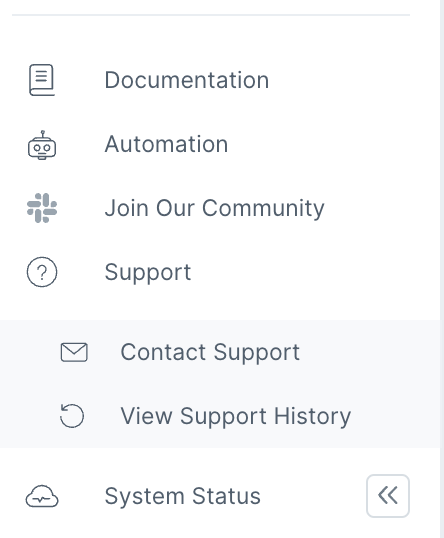Collapse the Support submenu label
The width and height of the screenshot is (444, 538).
pyautogui.click(x=148, y=273)
